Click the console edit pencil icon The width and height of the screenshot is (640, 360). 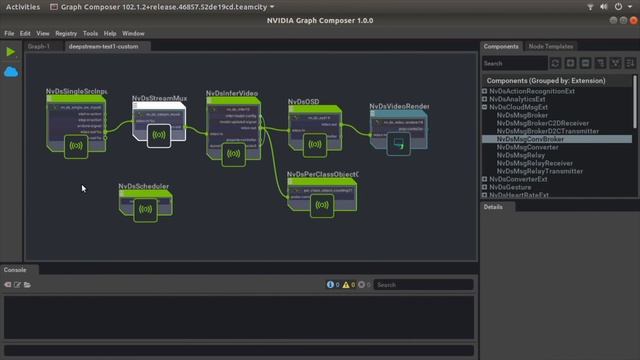pos(17,284)
